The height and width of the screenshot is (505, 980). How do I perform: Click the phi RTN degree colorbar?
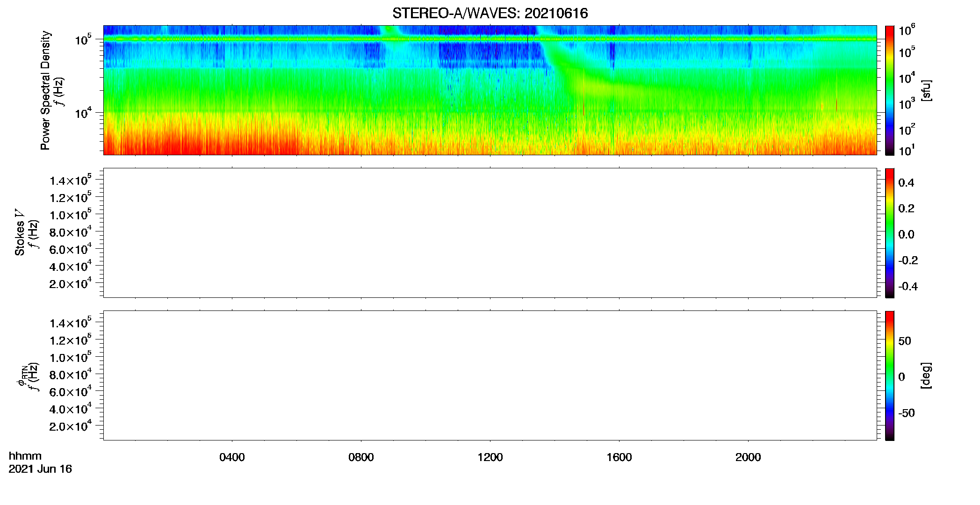890,375
